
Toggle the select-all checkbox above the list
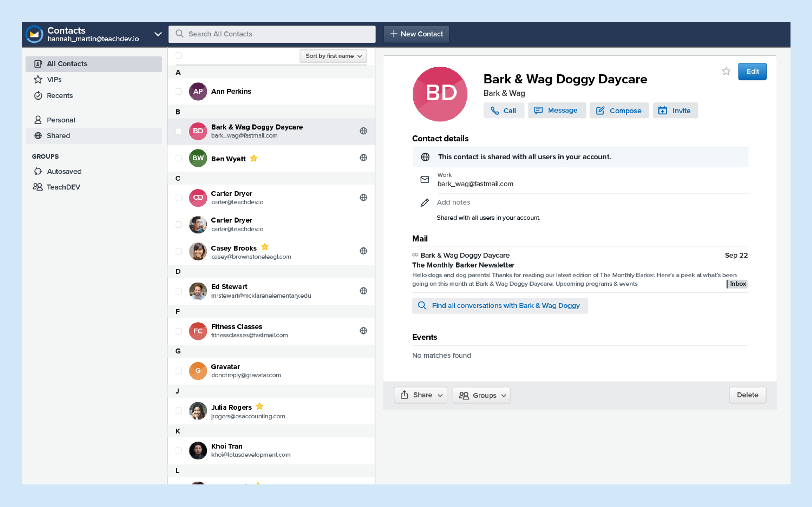coord(178,55)
